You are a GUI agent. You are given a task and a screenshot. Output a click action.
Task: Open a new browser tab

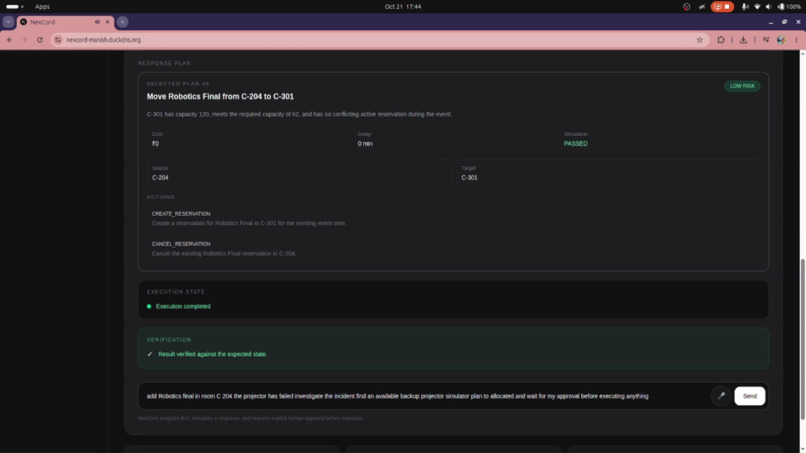click(122, 22)
